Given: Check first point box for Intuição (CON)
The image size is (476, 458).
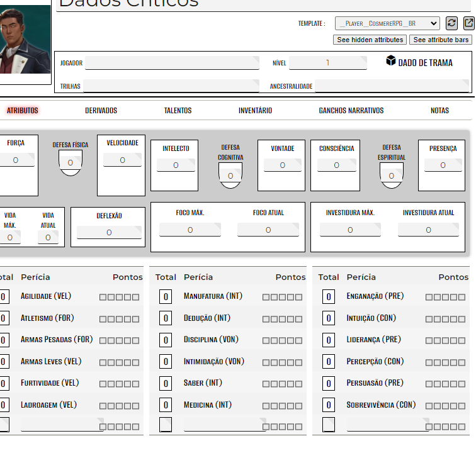Looking at the screenshot, I should pyautogui.click(x=429, y=319).
